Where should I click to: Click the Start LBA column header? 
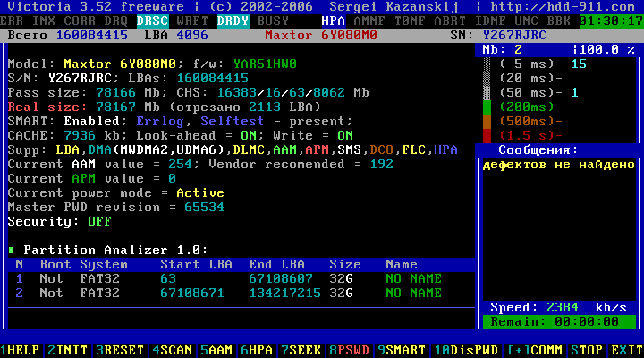[196, 264]
